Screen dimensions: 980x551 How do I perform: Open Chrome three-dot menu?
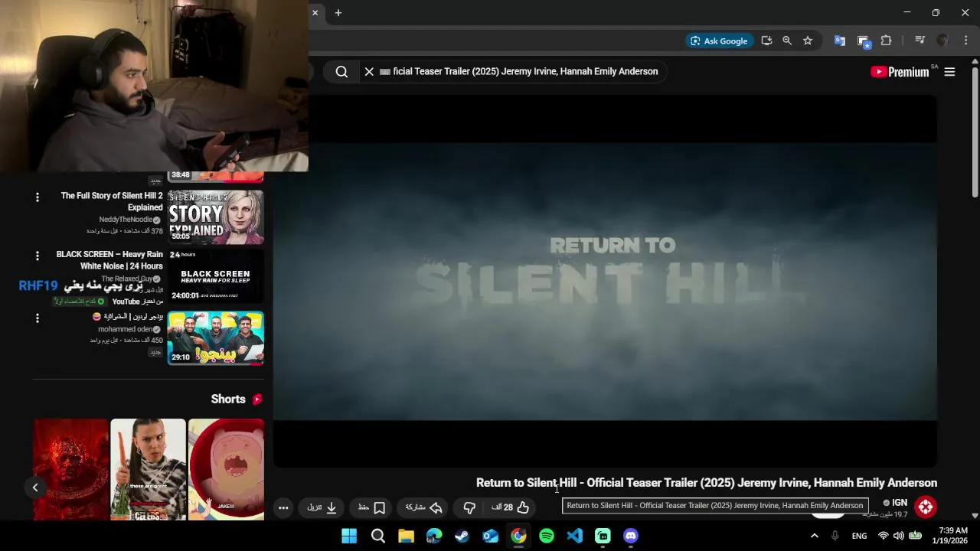click(x=966, y=41)
